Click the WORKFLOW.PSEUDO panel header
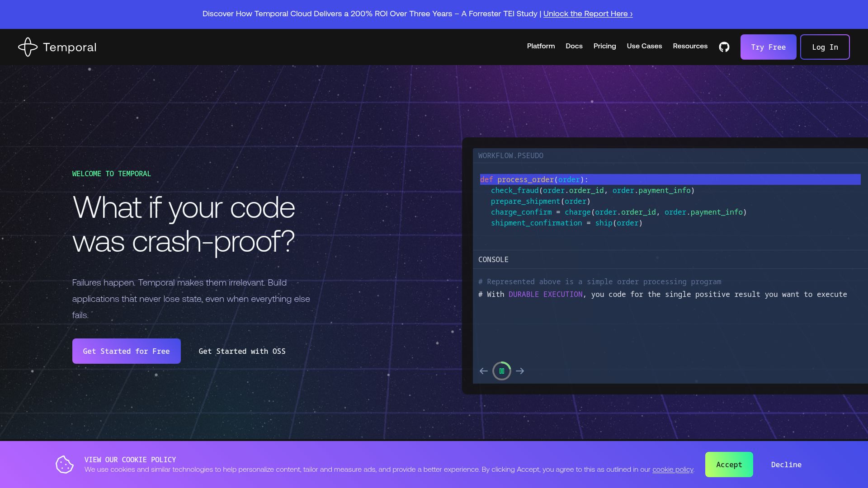Screen dimensions: 868x488 tap(511, 155)
